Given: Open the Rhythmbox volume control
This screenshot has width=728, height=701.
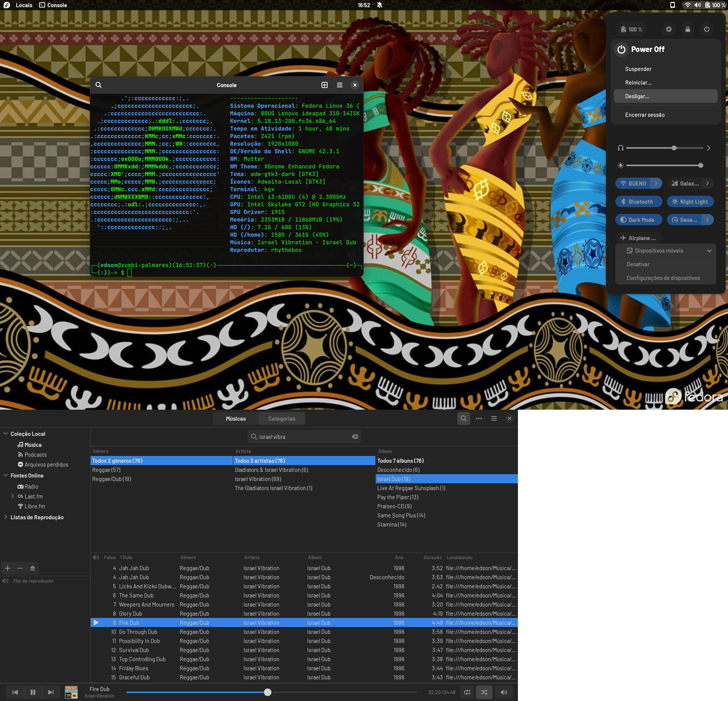Looking at the screenshot, I should 504,692.
